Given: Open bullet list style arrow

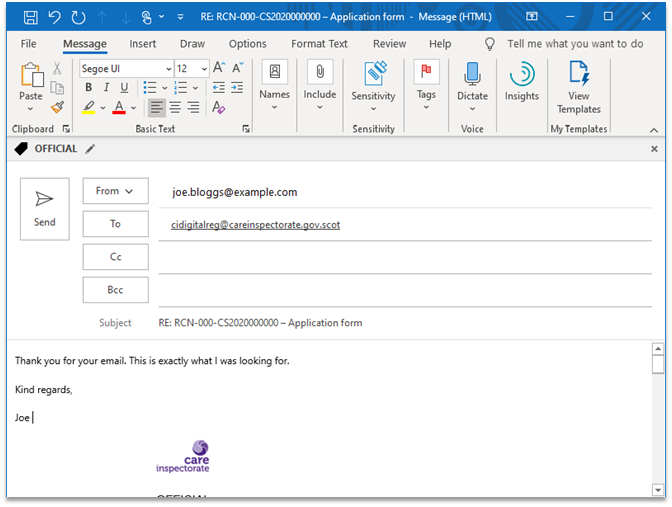Looking at the screenshot, I should 165,88.
